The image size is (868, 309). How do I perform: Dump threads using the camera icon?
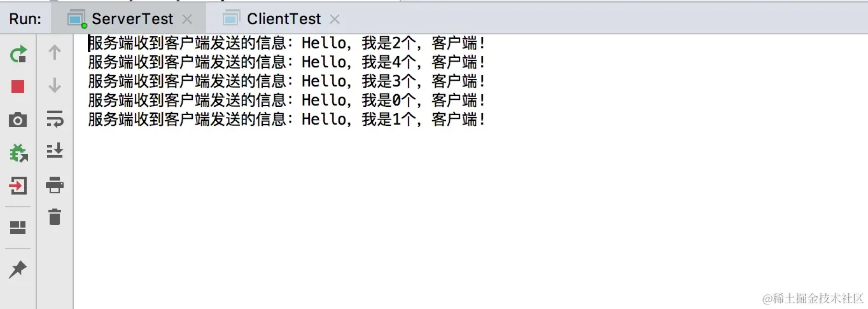pos(18,120)
